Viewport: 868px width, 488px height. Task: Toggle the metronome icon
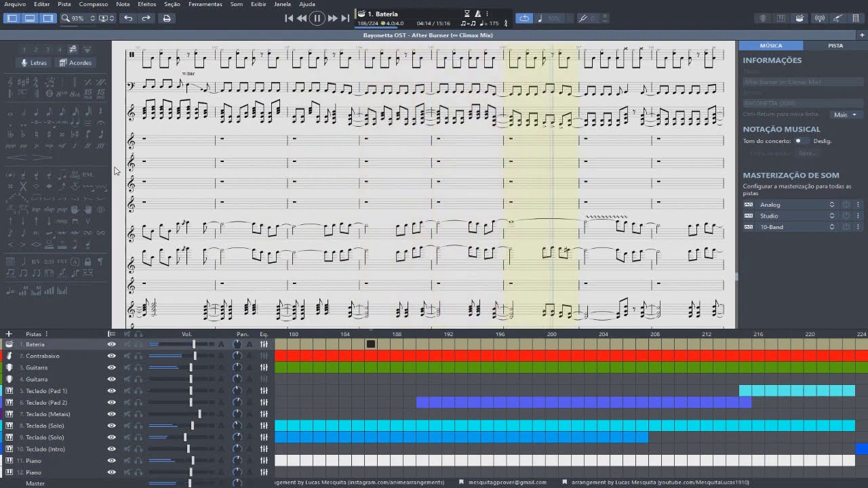click(477, 14)
